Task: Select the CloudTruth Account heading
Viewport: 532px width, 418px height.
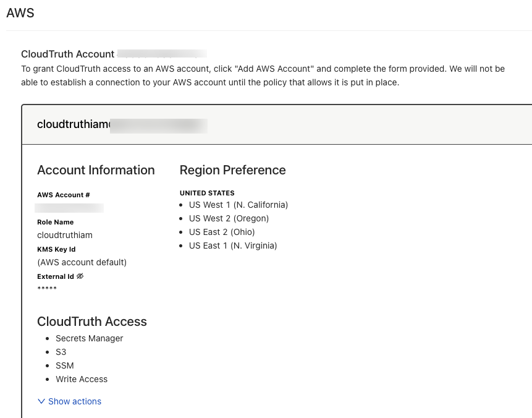Action: (x=68, y=54)
